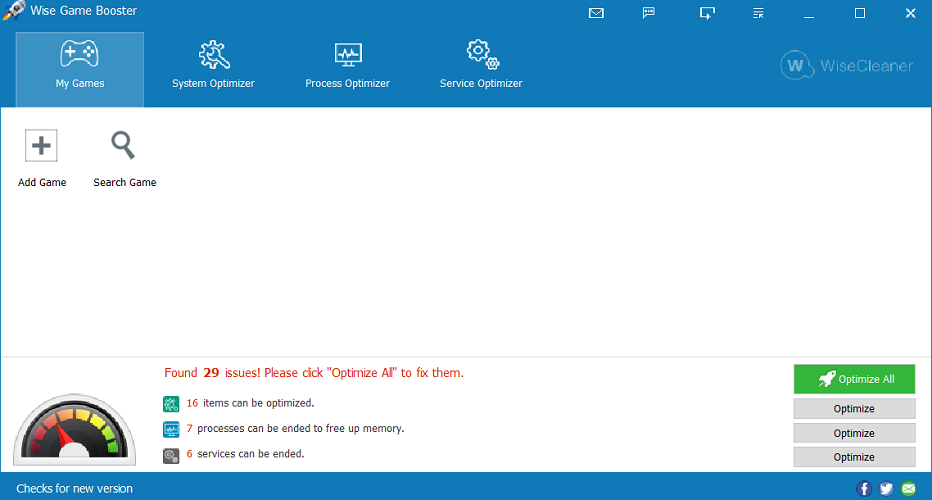This screenshot has height=500, width=932.
Task: Optimize the 16 items row
Action: point(854,408)
